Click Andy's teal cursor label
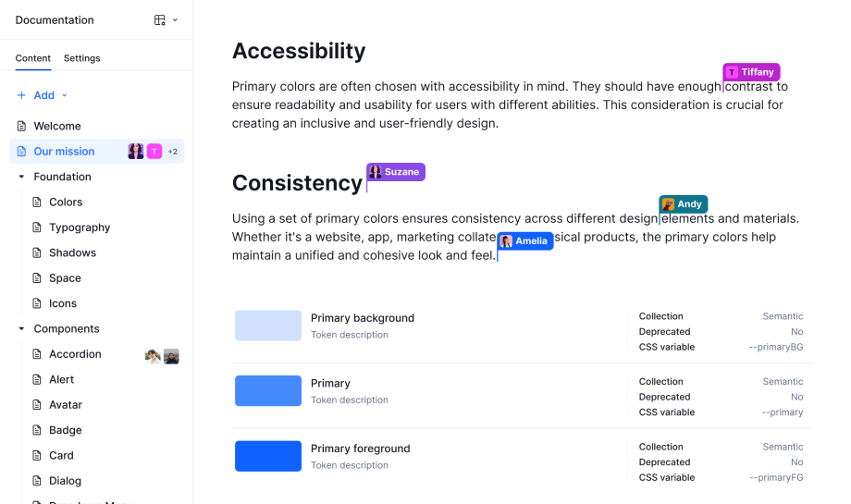 684,204
